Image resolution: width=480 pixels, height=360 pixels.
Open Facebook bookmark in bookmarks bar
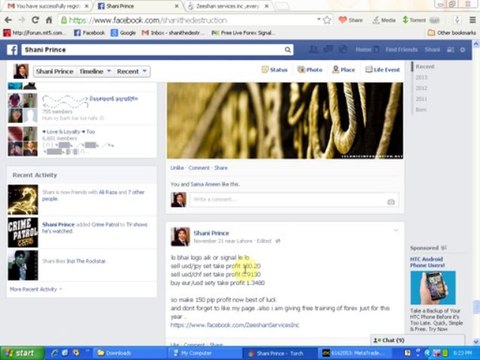click(x=89, y=33)
